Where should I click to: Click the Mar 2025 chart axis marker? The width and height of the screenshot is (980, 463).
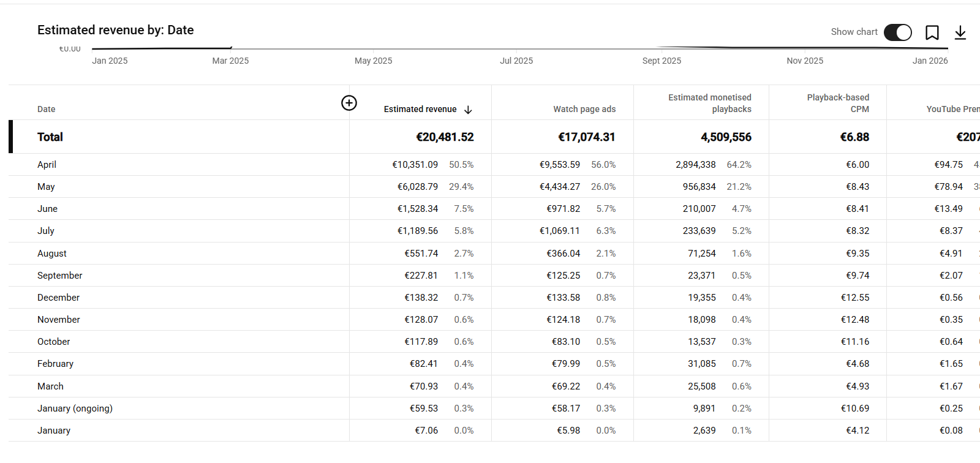point(230,61)
